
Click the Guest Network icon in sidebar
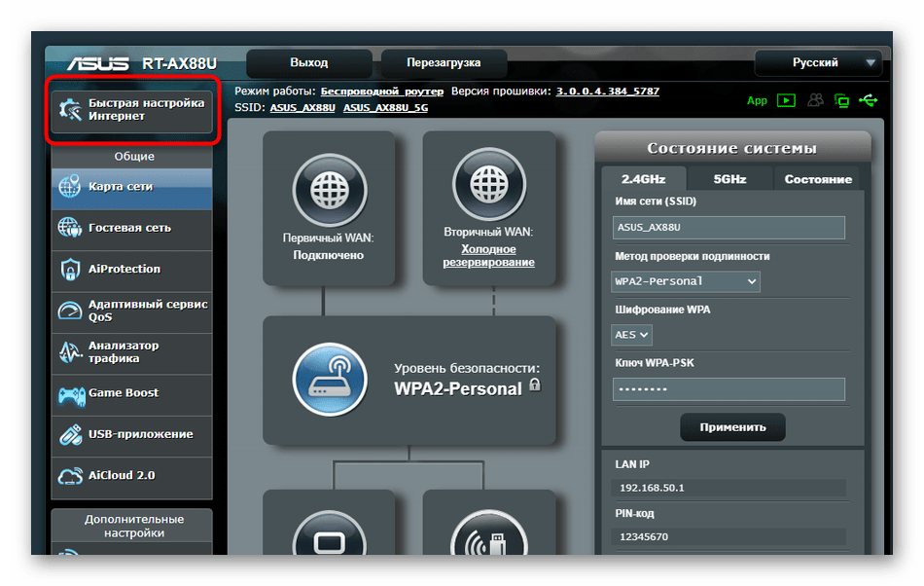pos(69,228)
